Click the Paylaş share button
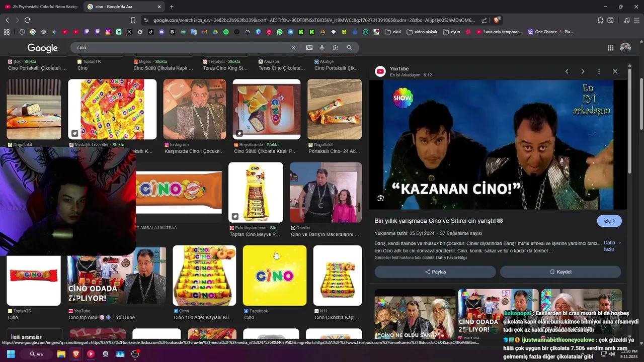The height and width of the screenshot is (362, 644). pos(435,271)
